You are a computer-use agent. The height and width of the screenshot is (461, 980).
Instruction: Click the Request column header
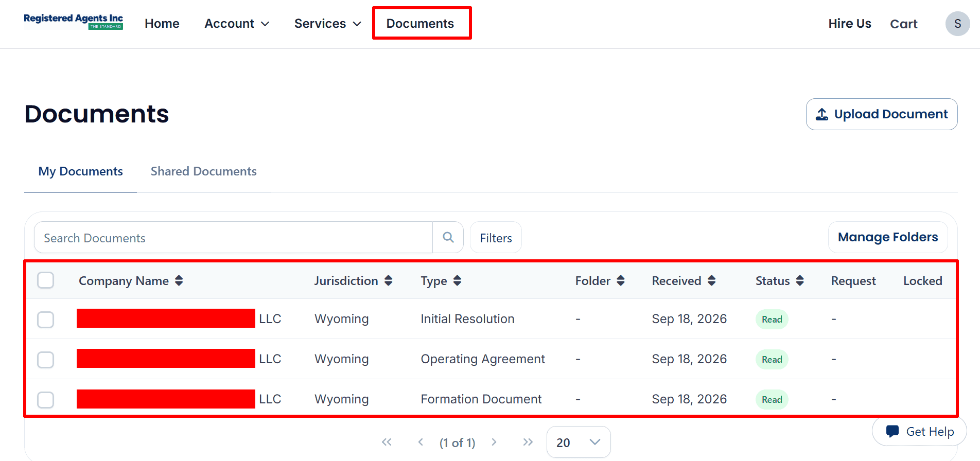click(853, 281)
